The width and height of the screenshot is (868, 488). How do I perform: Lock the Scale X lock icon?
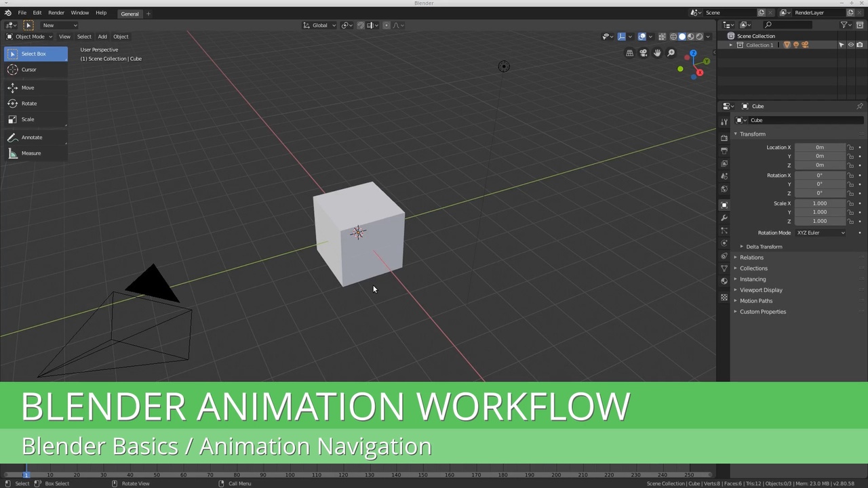850,203
